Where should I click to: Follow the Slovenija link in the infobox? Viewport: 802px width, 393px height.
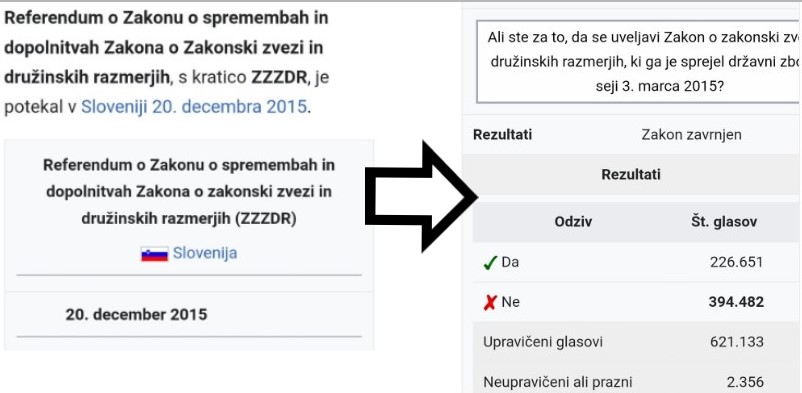tap(205, 253)
